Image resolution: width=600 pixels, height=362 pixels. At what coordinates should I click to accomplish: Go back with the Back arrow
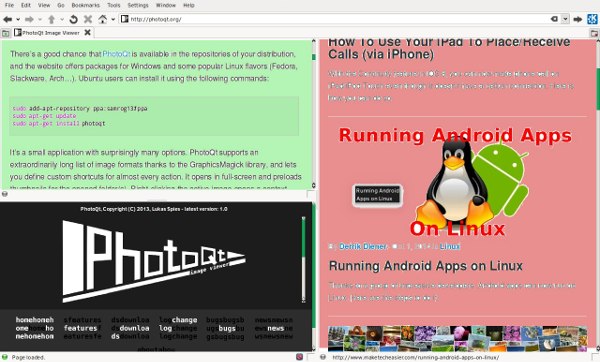7,19
